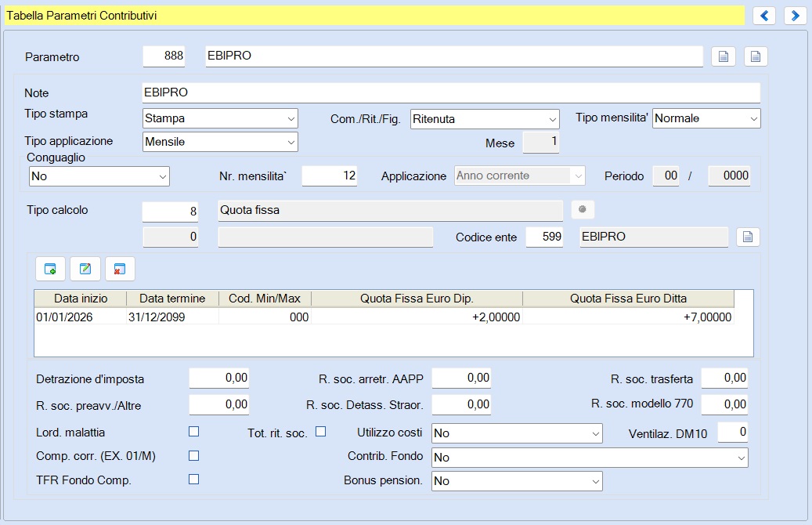Image resolution: width=812 pixels, height=525 pixels.
Task: Add a new row to quota table
Action: 50,269
